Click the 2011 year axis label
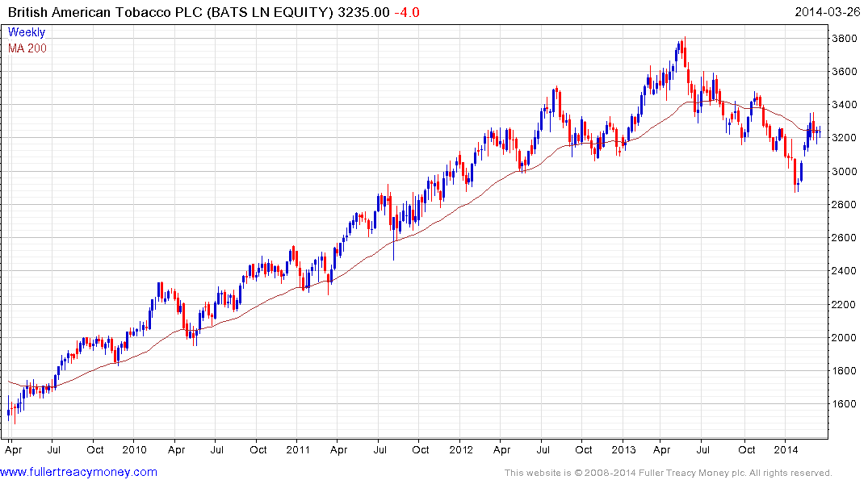Image resolution: width=868 pixels, height=484 pixels. (x=298, y=449)
